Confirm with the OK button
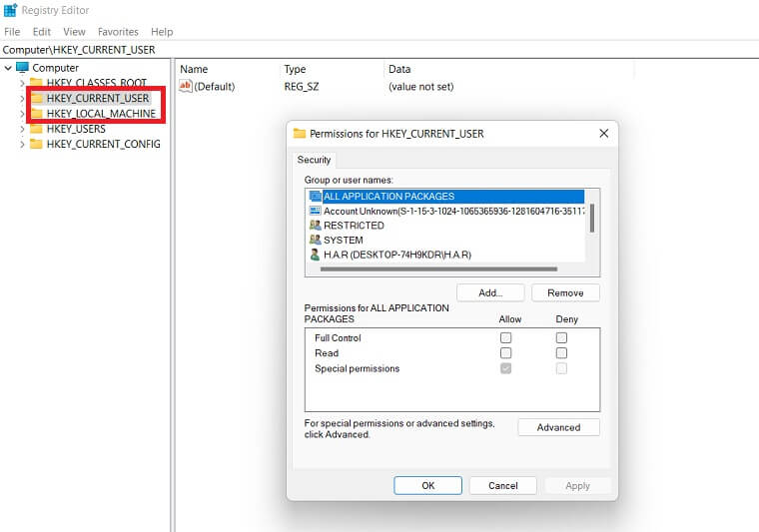This screenshot has width=759, height=532. click(427, 485)
